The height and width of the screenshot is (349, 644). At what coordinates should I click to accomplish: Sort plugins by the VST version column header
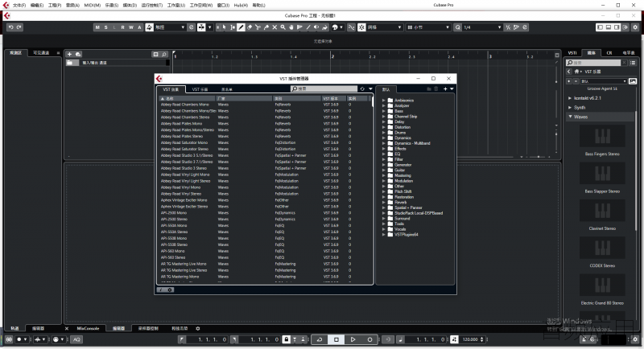[334, 98]
